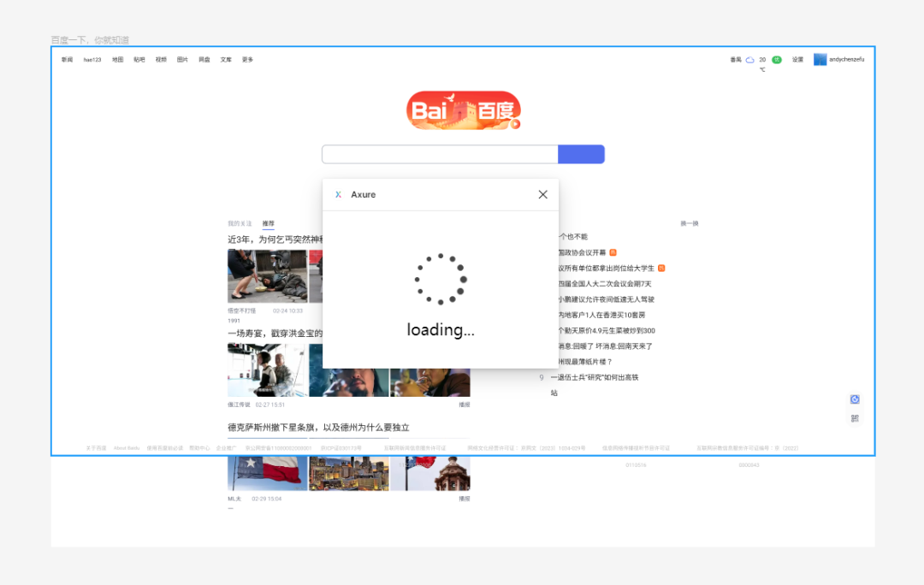Click the green air quality badge
This screenshot has width=924, height=585.
tap(777, 60)
